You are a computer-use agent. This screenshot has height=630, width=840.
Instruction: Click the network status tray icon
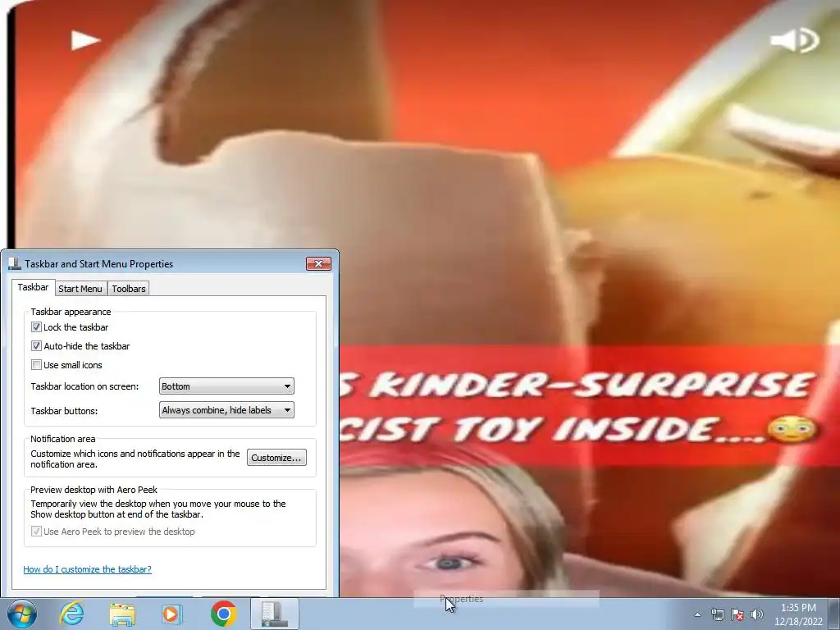pos(717,614)
